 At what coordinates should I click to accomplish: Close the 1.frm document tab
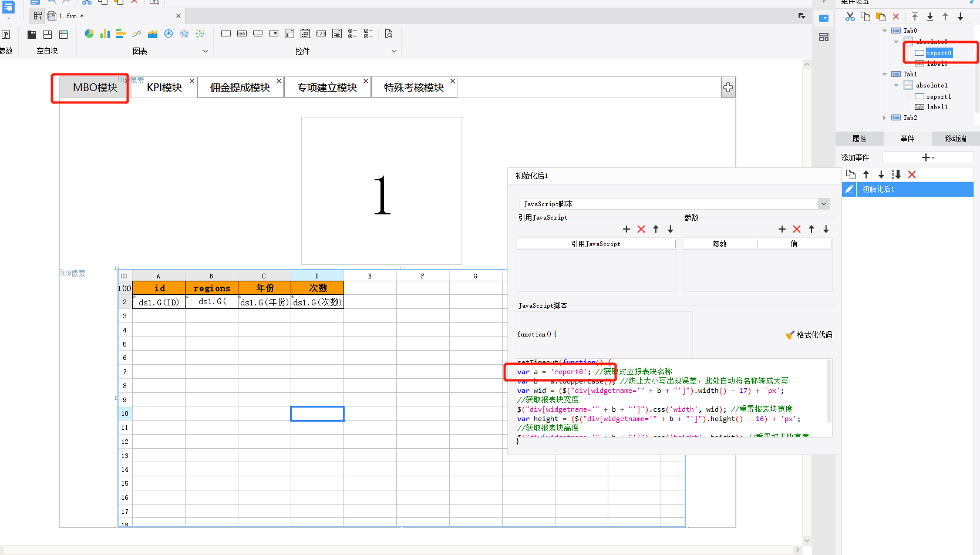pos(179,16)
